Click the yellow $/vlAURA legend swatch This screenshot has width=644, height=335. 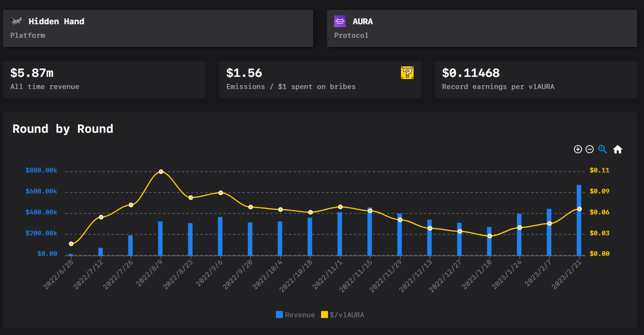click(x=325, y=315)
